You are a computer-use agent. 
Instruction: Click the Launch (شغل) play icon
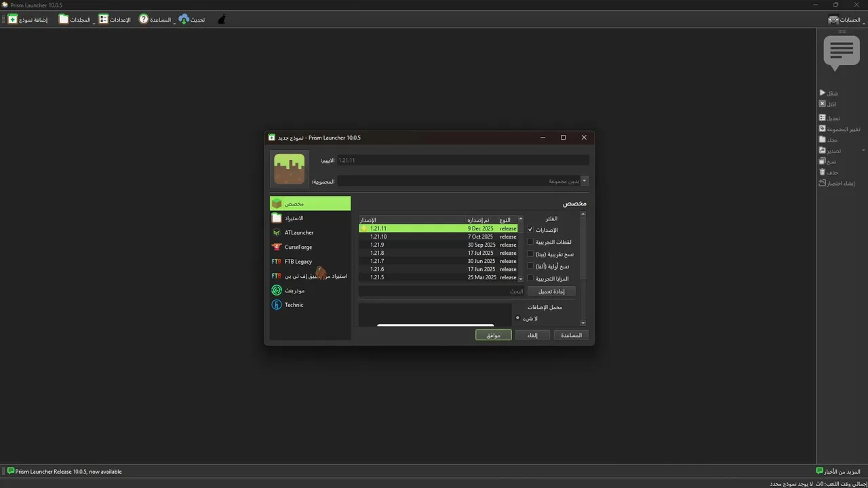pos(823,93)
